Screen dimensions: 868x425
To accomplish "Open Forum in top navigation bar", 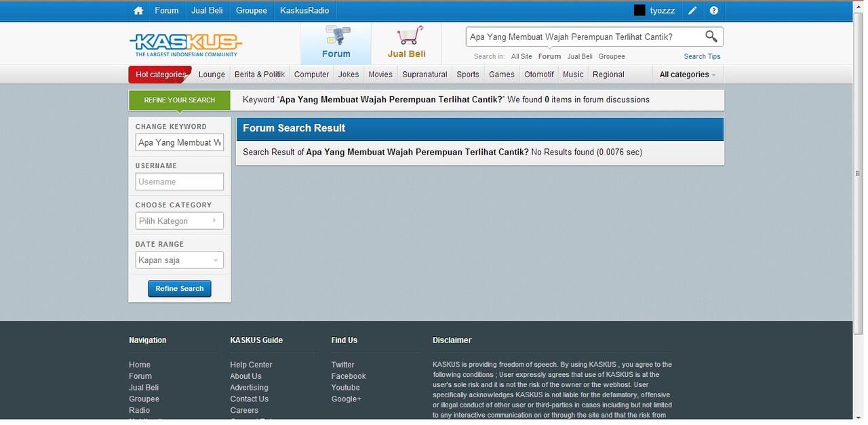I will coord(167,11).
